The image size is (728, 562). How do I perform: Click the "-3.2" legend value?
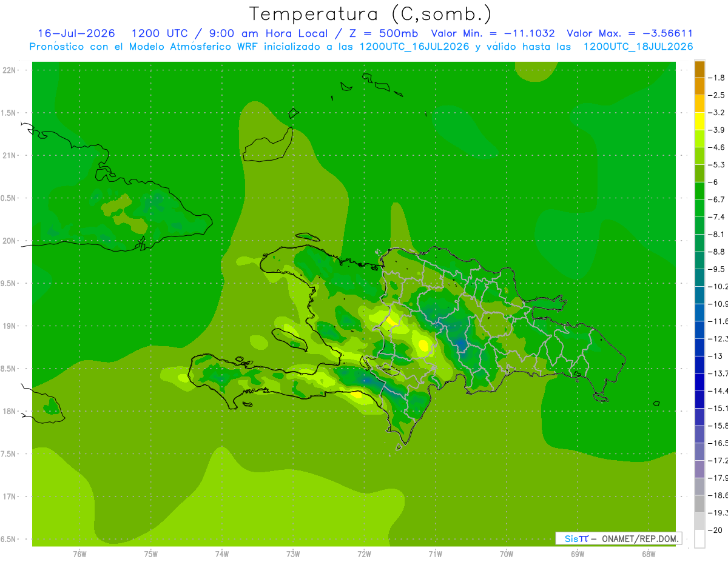tap(716, 113)
